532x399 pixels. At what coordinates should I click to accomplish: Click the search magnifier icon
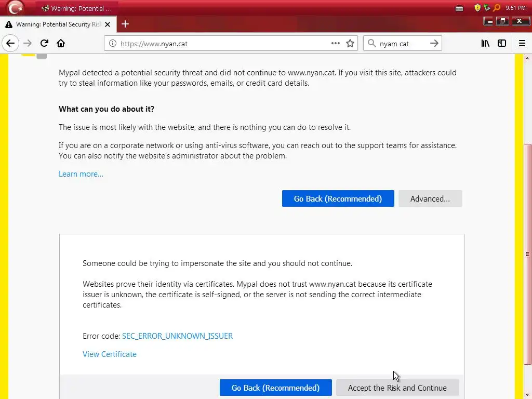372,44
